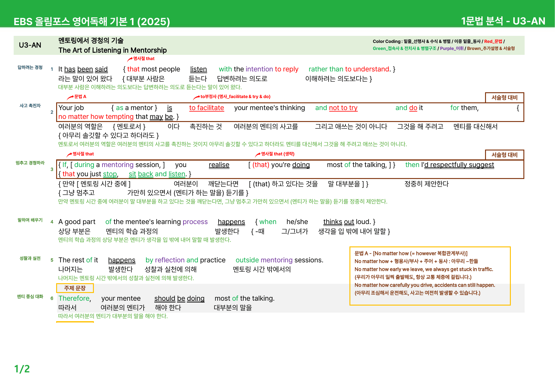Viewport: 555px width, 392px height.
Task: Click the verb 'realise' in sentence 3
Action: [219, 165]
